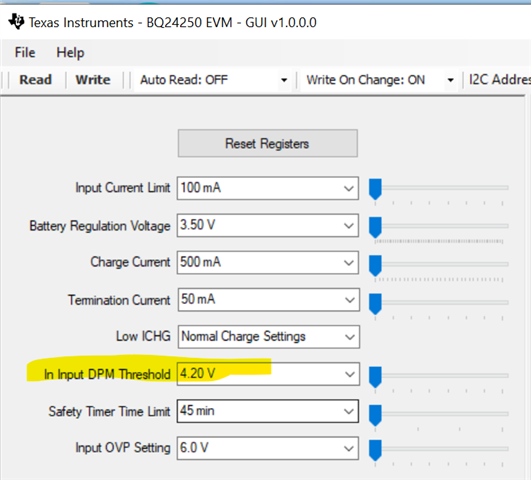531x480 pixels.
Task: Expand the Charge Current combo box
Action: click(268, 263)
